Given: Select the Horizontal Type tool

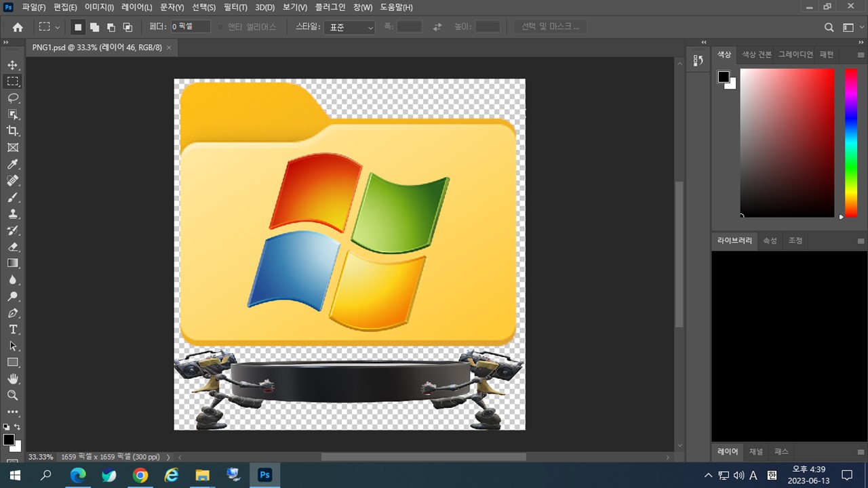Looking at the screenshot, I should click(x=13, y=329).
